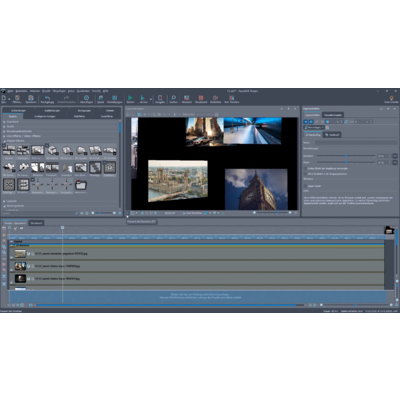Select the London skyline thumbnail in the timeline
This screenshot has width=400, height=400.
[x=20, y=254]
